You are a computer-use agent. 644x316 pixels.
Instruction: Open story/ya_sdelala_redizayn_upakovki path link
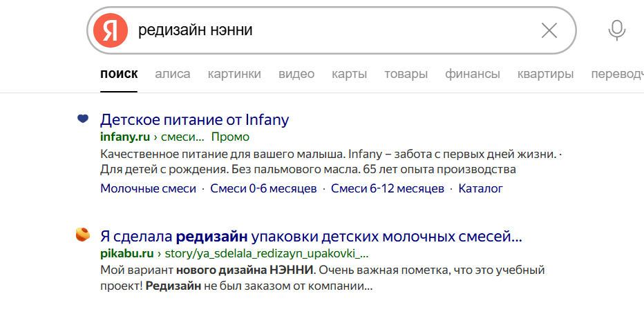[x=267, y=254]
